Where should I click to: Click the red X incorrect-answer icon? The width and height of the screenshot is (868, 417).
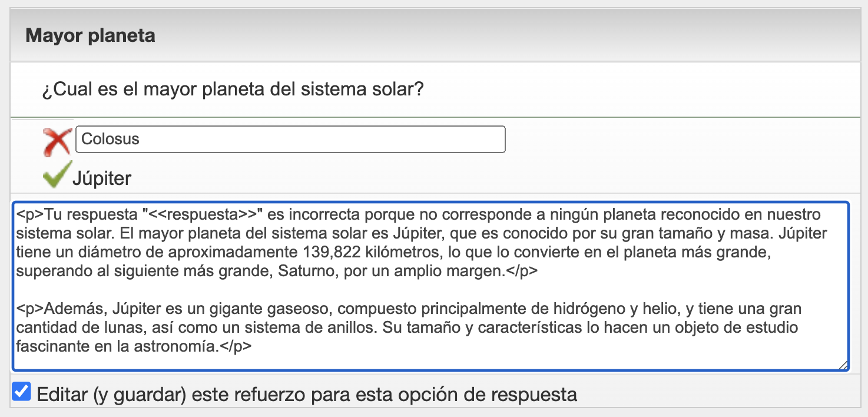pyautogui.click(x=57, y=142)
